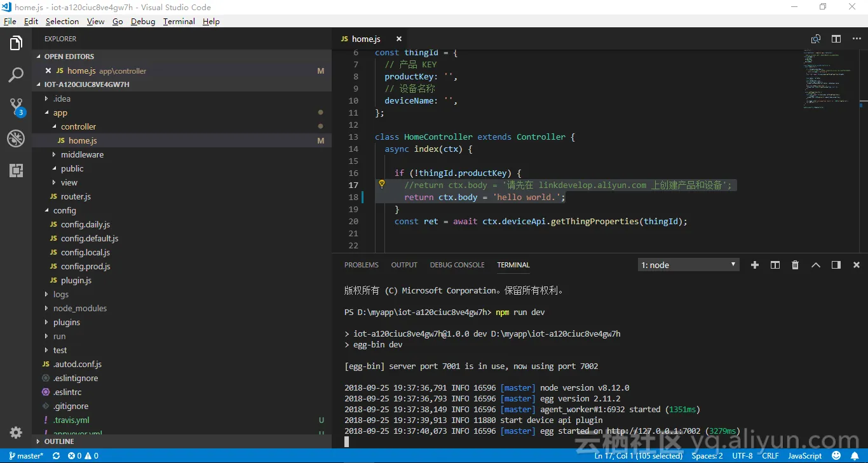The width and height of the screenshot is (868, 463).
Task: Click Ln 17, Col 1 cursor position
Action: pos(638,456)
